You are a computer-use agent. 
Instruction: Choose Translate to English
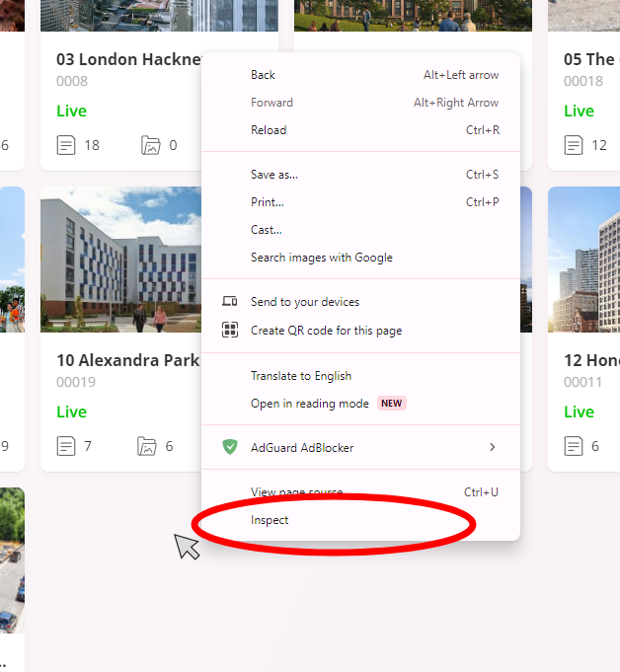click(x=360, y=376)
